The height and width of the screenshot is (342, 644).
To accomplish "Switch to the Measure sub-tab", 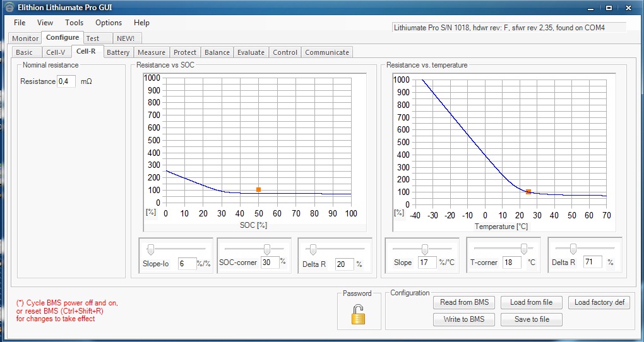I will pos(152,52).
